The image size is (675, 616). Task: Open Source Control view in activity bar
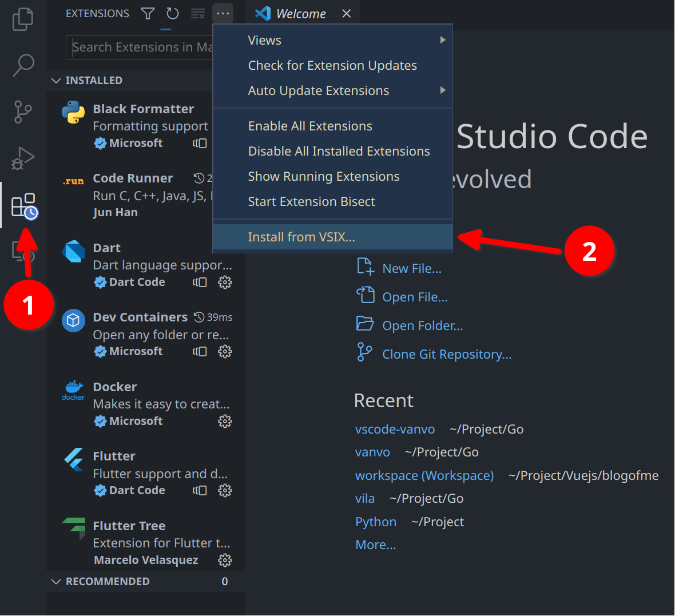[23, 112]
